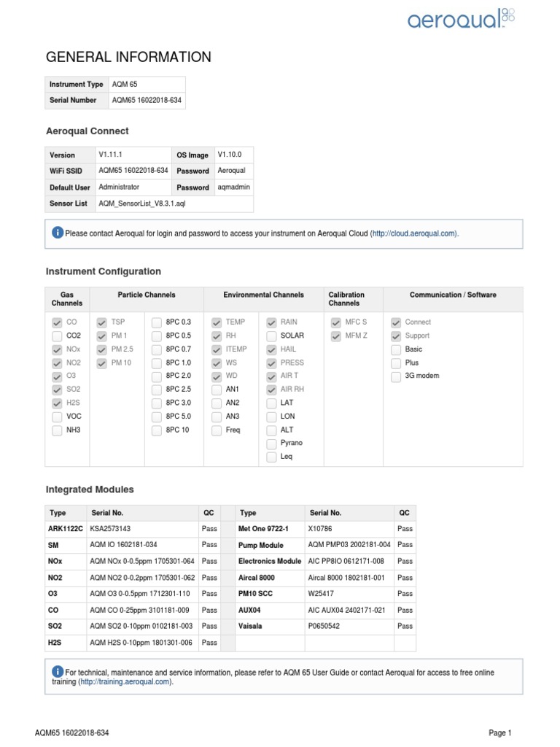Check the Freq environmental checkbox

point(217,430)
